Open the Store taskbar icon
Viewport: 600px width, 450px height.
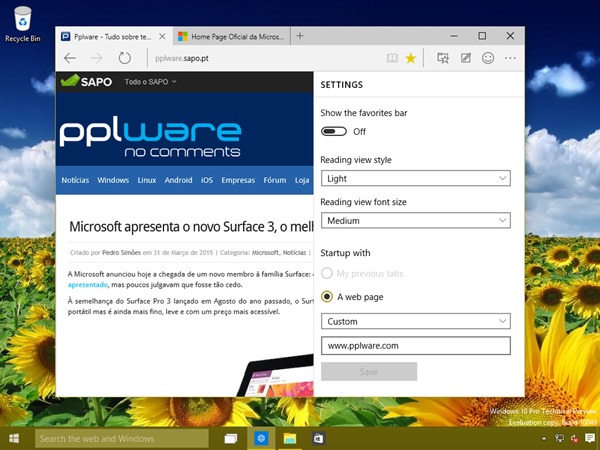click(x=318, y=439)
